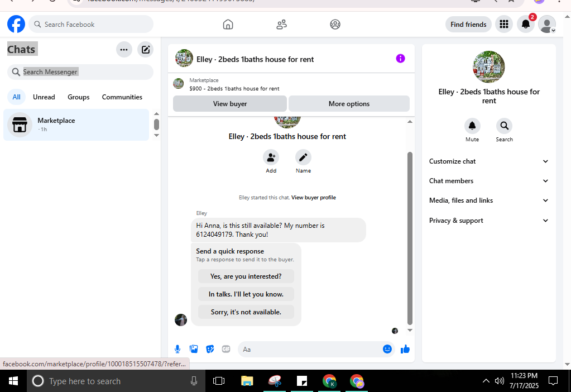
Task: Open the taskbar clock showing 11:23 PM
Action: click(524, 381)
